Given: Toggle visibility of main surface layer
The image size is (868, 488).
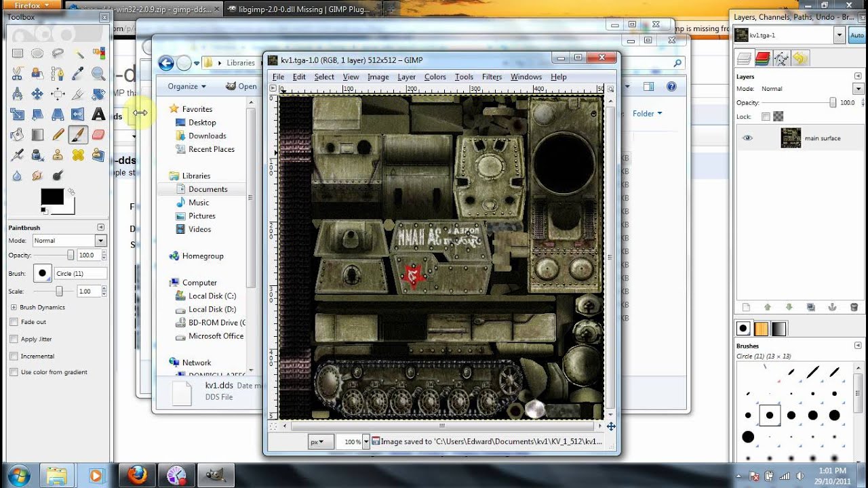Looking at the screenshot, I should pos(747,138).
